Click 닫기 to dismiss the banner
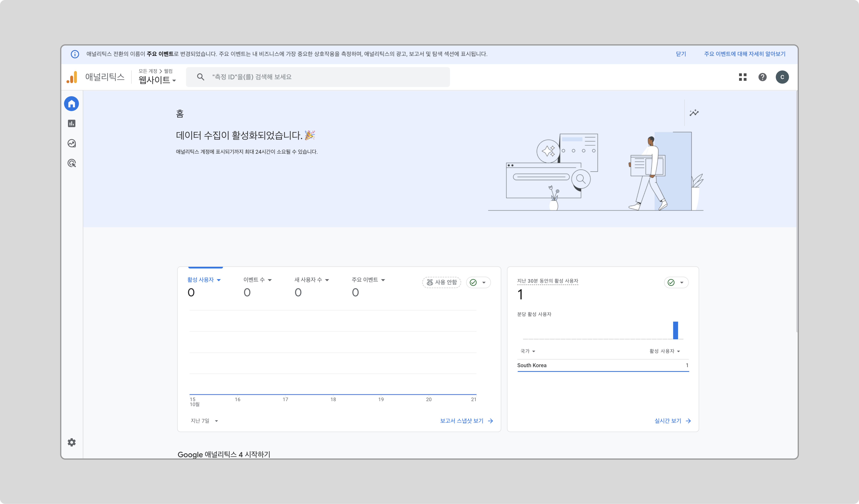Image resolution: width=859 pixels, height=504 pixels. pos(681,54)
